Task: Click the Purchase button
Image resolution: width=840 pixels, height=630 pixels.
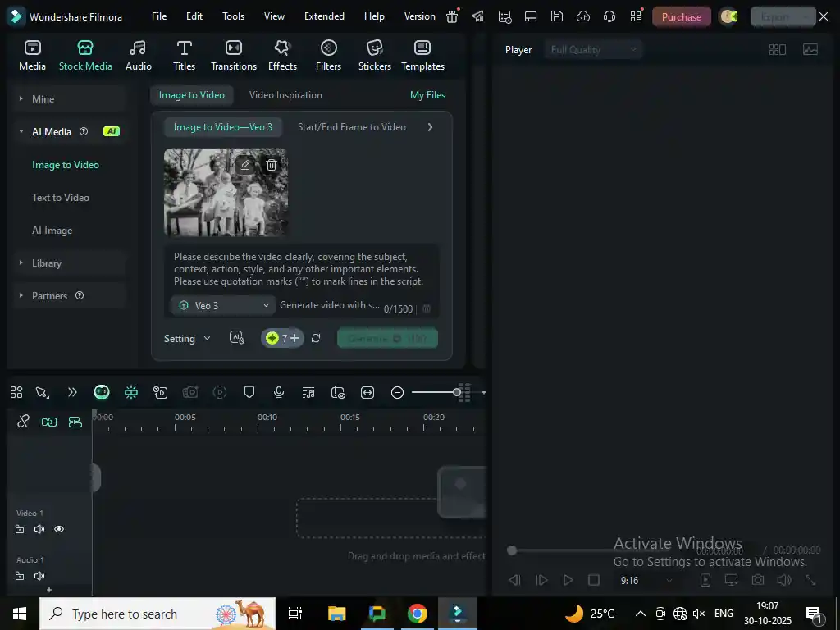Action: (681, 16)
